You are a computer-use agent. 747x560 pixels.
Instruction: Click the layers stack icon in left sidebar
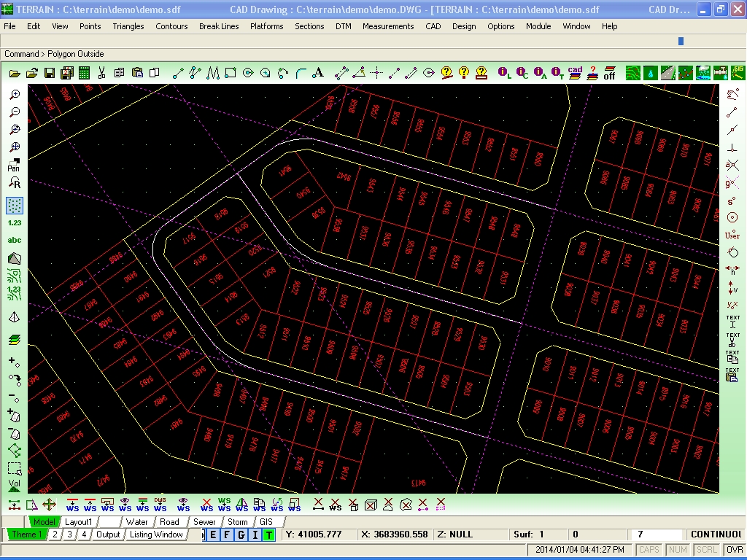(x=15, y=340)
